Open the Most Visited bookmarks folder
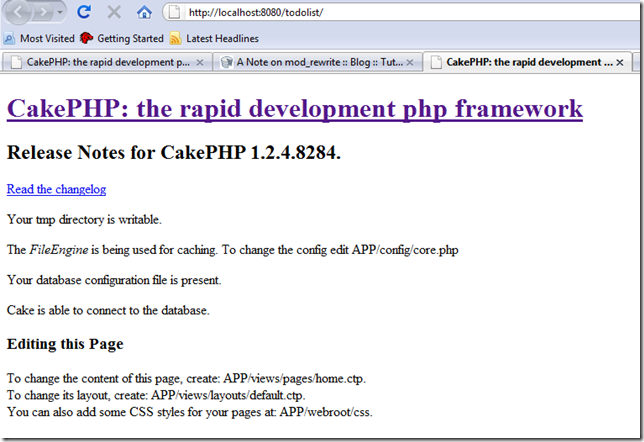This screenshot has width=644, height=442. point(39,39)
